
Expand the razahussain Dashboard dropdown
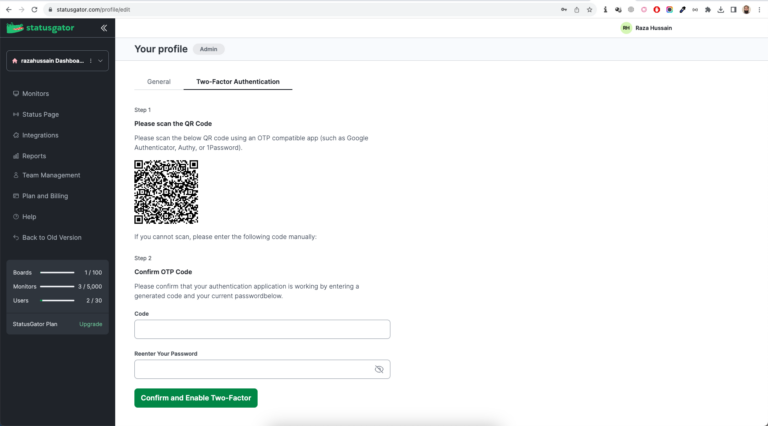click(x=100, y=61)
